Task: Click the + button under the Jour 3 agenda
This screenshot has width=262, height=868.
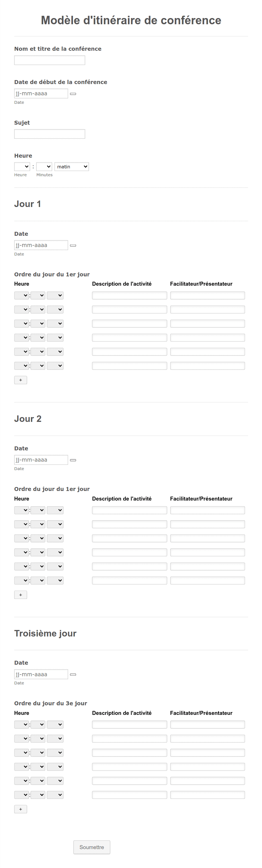Action: 21,809
